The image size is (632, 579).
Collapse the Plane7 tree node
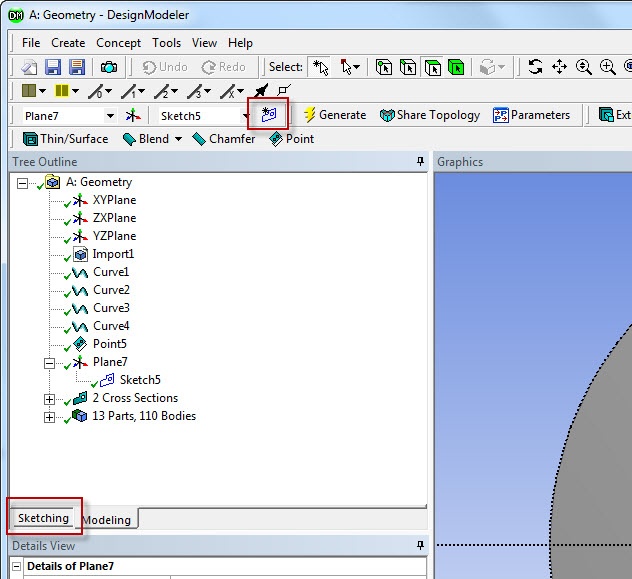click(x=49, y=363)
